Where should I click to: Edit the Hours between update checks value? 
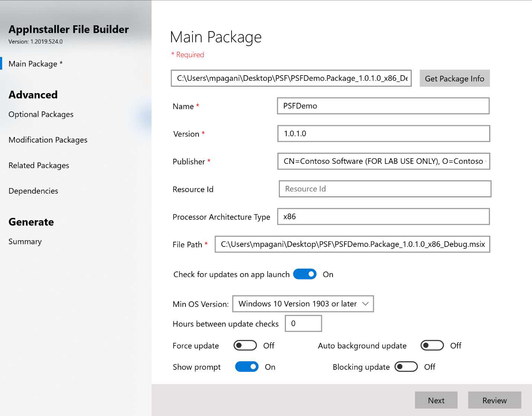point(303,323)
